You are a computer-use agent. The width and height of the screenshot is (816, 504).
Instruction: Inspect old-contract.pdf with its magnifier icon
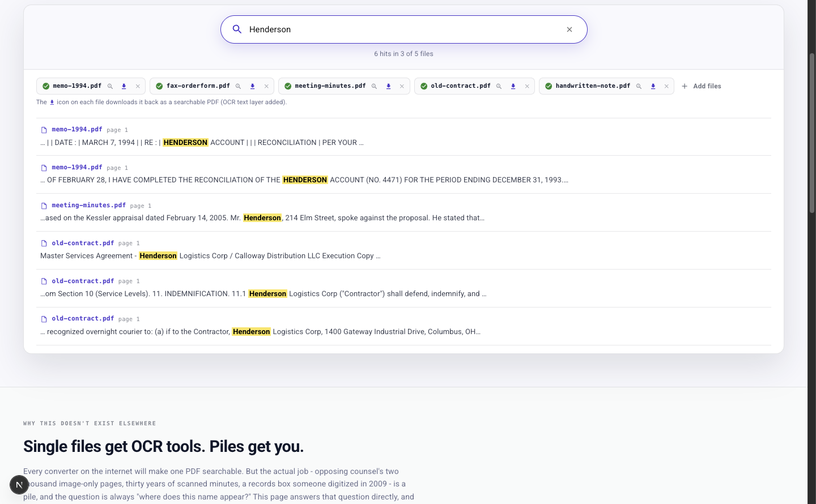499,86
